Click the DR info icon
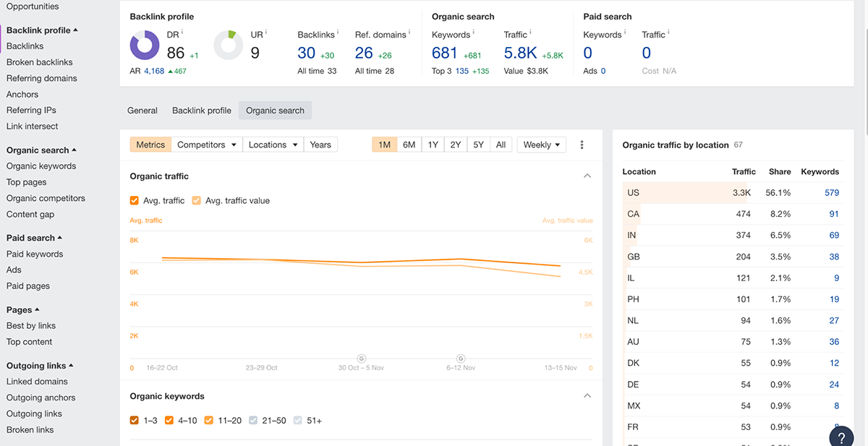 pyautogui.click(x=182, y=33)
